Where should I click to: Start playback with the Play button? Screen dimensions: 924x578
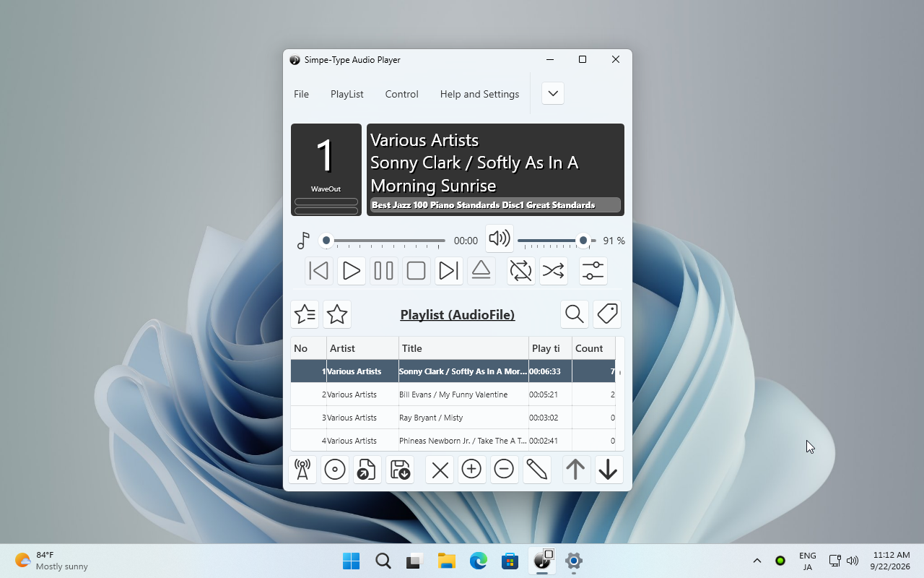tap(352, 271)
